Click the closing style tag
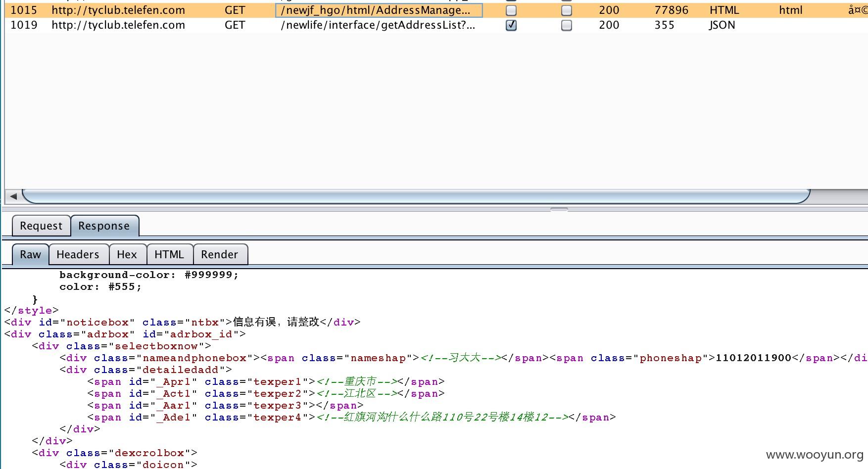 coord(32,311)
